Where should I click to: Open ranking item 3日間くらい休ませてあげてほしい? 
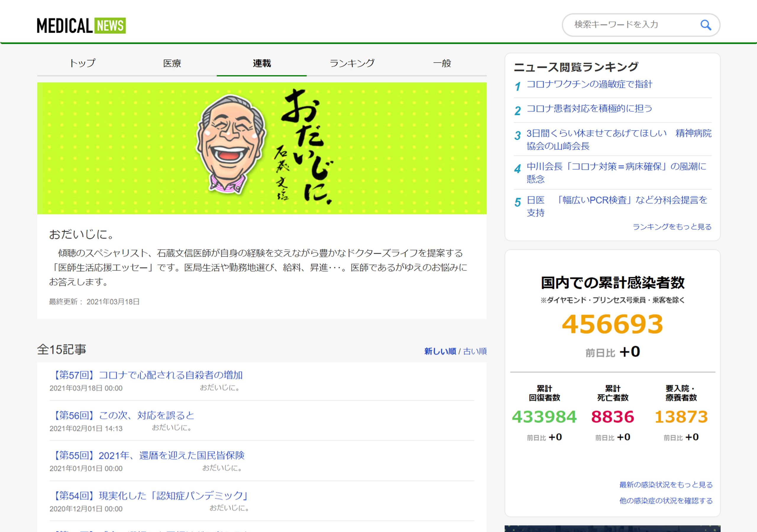click(x=619, y=140)
